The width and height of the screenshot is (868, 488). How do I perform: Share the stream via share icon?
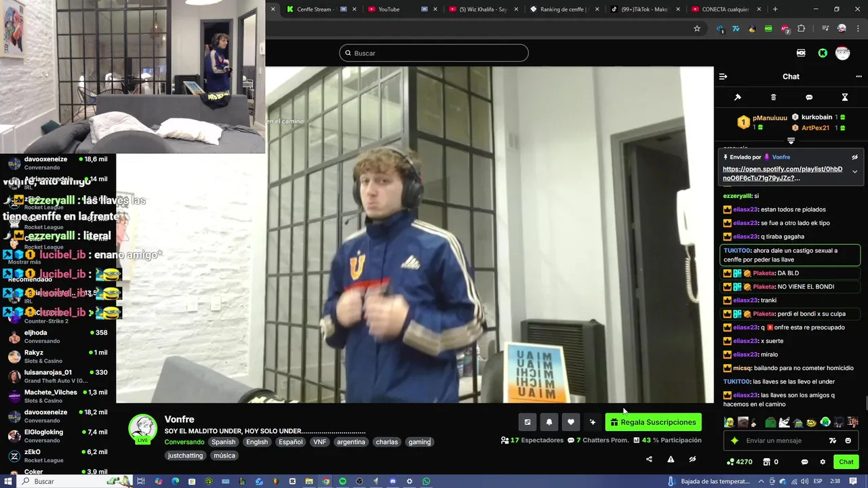649,459
